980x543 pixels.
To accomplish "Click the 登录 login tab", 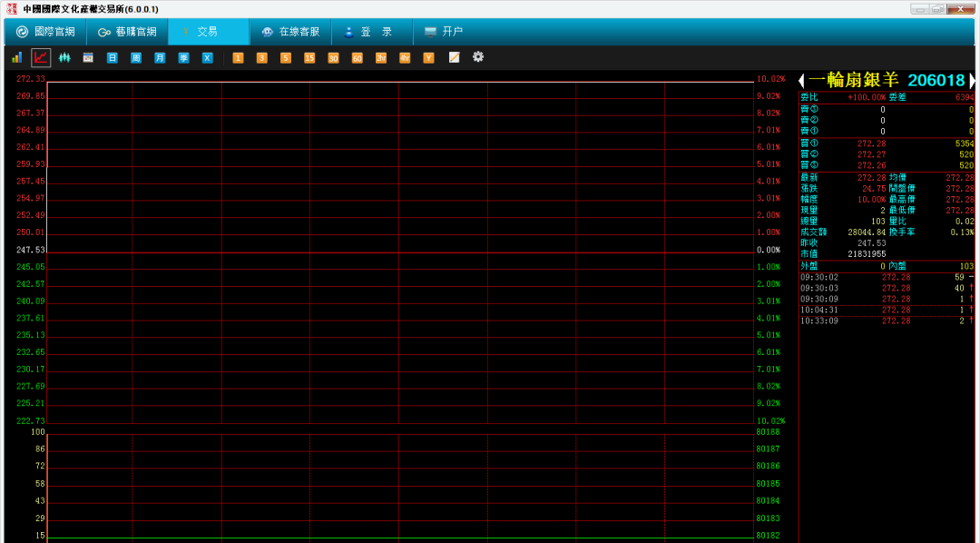I will (x=373, y=32).
